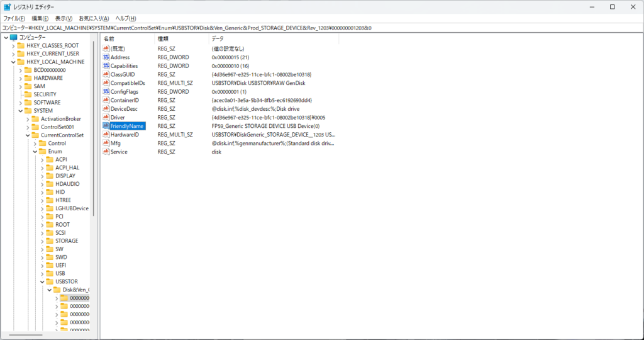Expand the ControlSet001 key arrow

(x=28, y=127)
